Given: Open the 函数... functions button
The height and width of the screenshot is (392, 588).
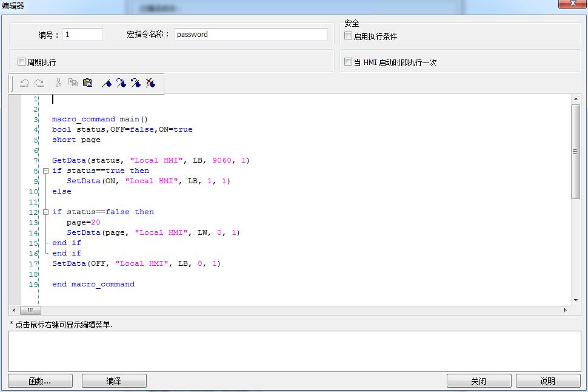Looking at the screenshot, I should click(40, 381).
